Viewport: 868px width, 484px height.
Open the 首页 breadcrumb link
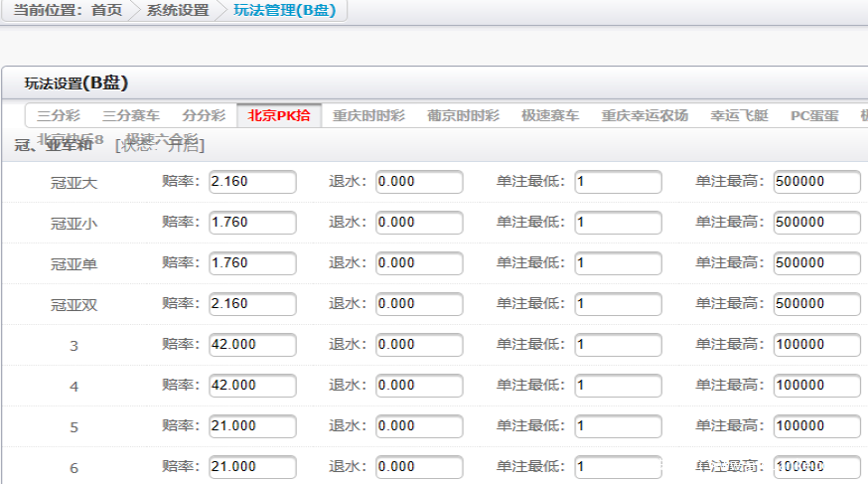106,11
